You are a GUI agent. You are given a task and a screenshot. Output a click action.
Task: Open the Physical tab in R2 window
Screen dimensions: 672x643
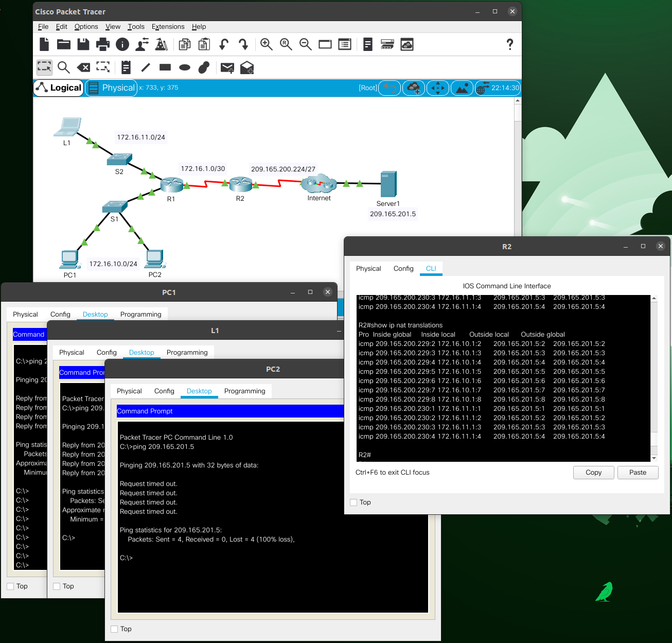point(368,269)
